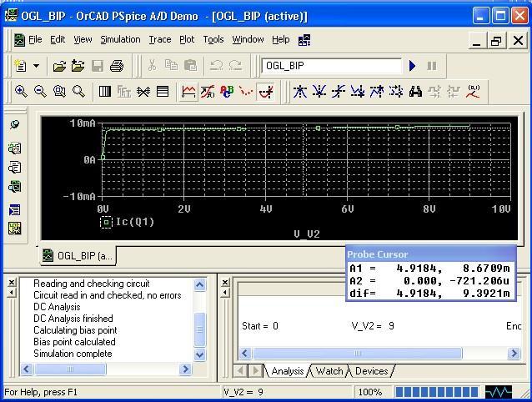Click the Zoom Area icon
532x402 pixels.
(59, 92)
